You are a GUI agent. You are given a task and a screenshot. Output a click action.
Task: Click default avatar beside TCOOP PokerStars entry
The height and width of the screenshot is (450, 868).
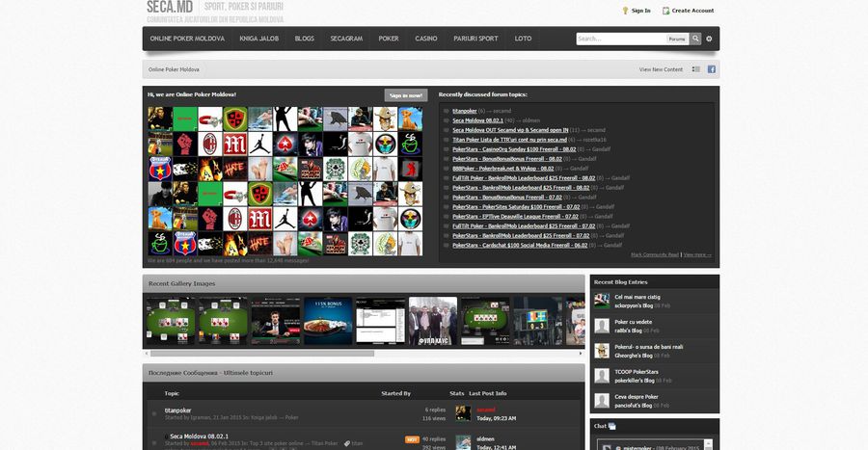(x=602, y=376)
